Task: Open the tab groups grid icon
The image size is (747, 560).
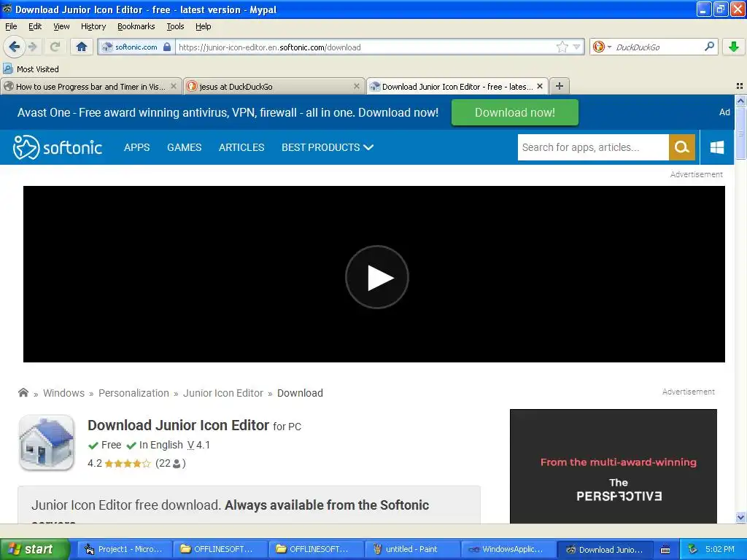Action: 740,86
